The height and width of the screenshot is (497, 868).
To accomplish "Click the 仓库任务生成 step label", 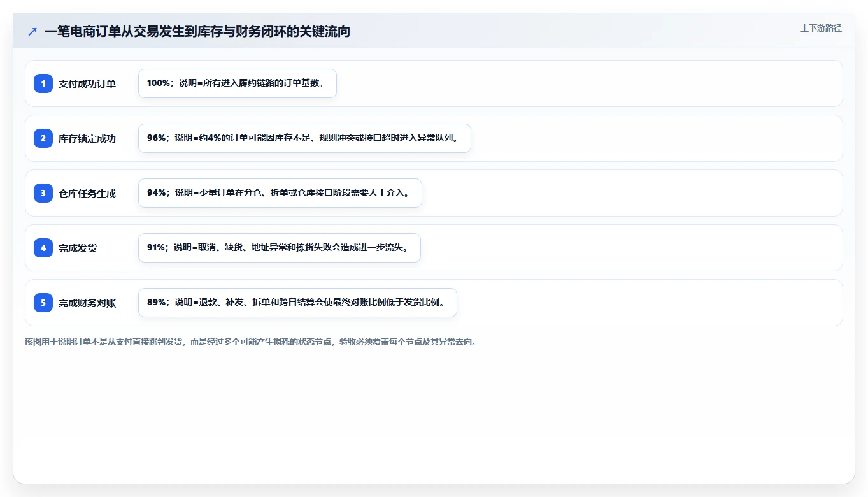I will pyautogui.click(x=87, y=193).
